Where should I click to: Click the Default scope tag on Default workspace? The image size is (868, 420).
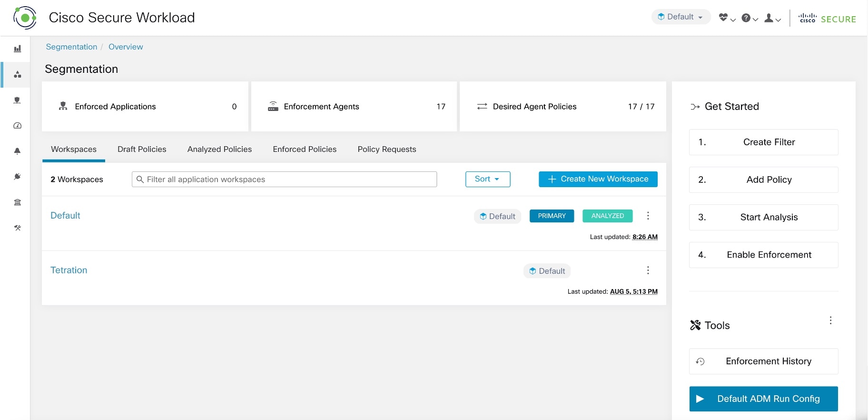click(497, 216)
